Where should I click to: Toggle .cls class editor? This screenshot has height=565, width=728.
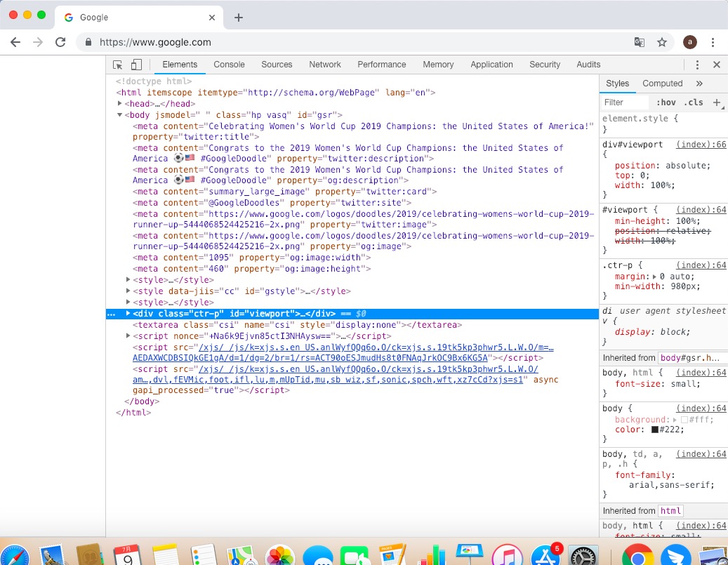[693, 102]
